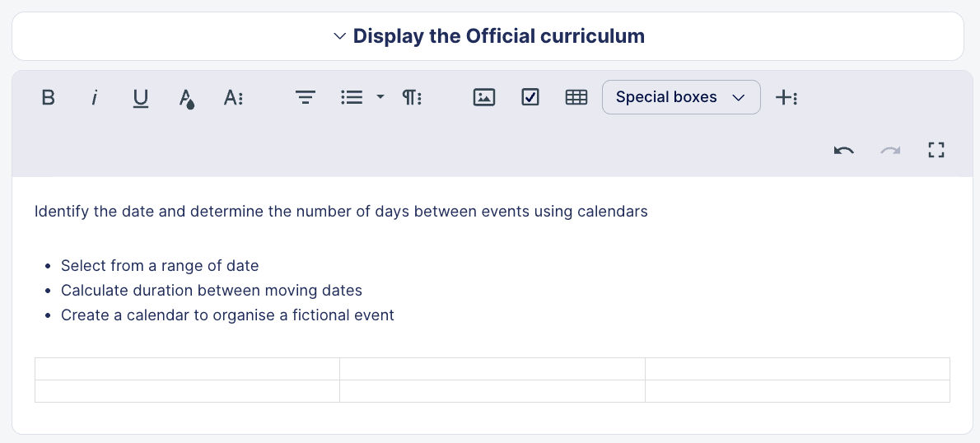
Task: Expand Display the Official curriculum section
Action: click(x=488, y=36)
